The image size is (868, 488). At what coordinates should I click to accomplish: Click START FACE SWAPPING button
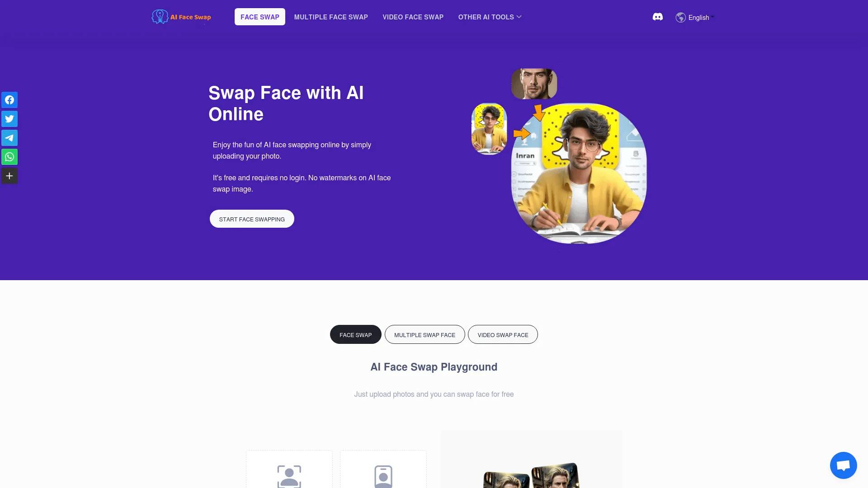[x=251, y=219]
